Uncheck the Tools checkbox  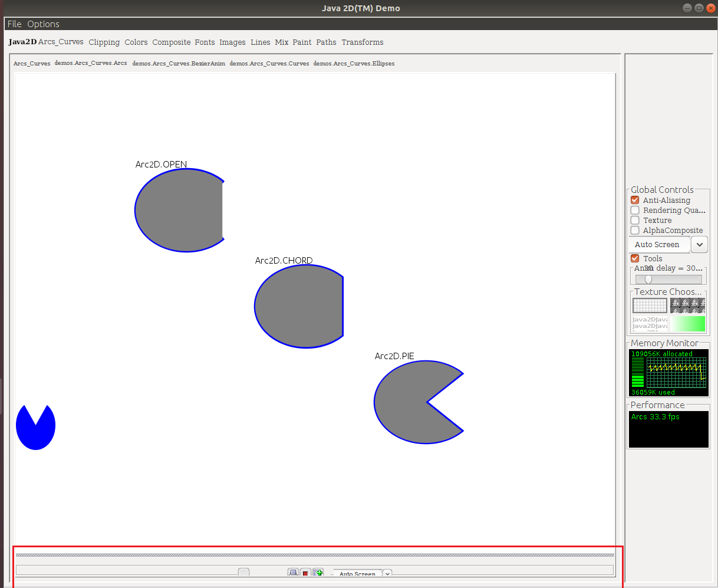[x=635, y=258]
